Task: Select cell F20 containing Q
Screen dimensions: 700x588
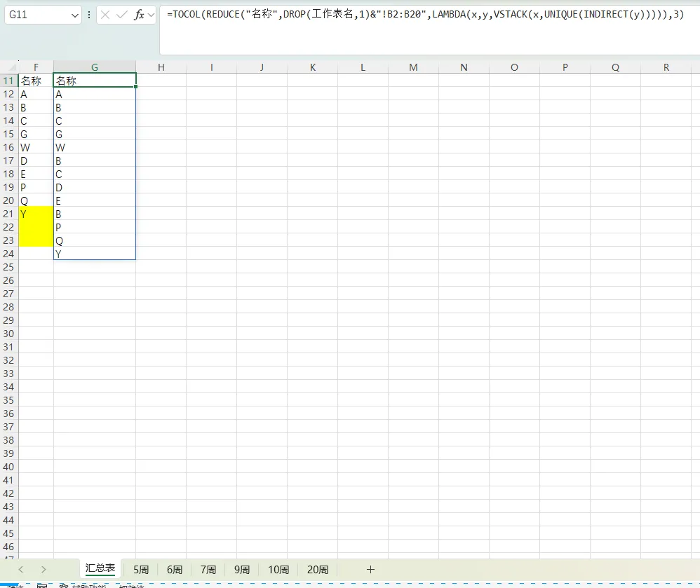Action: pyautogui.click(x=36, y=200)
